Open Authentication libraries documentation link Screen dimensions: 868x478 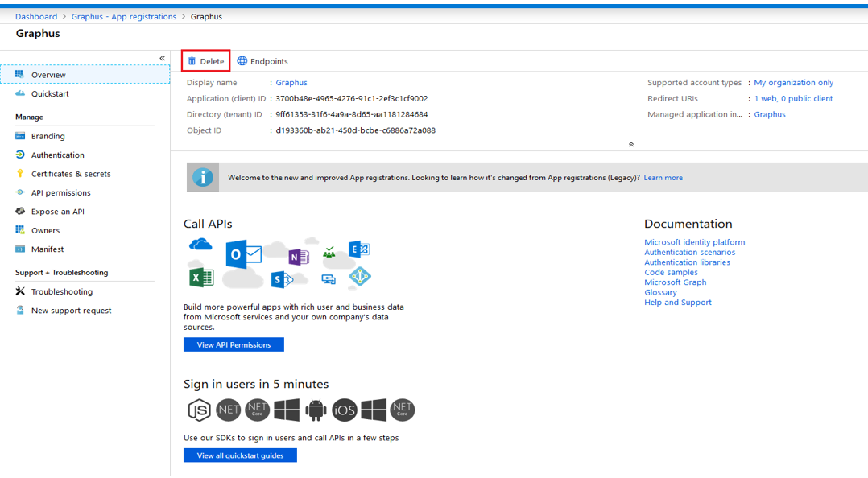point(687,262)
